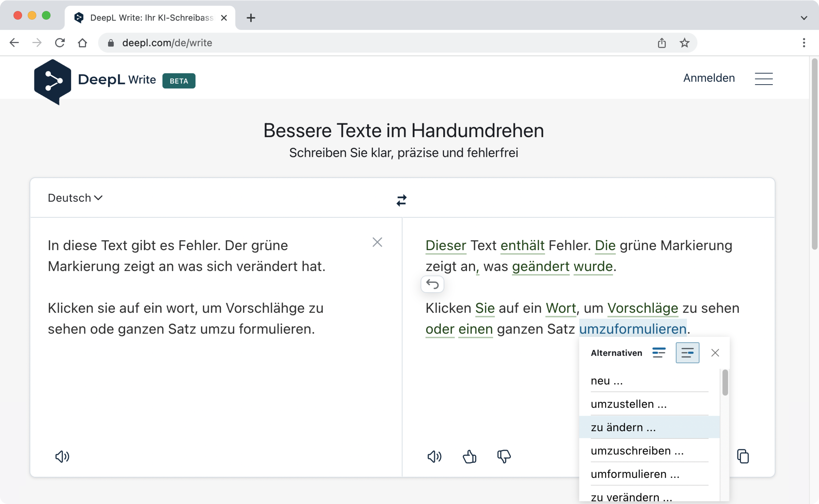Click the browser home button
The width and height of the screenshot is (819, 504).
[x=82, y=43]
